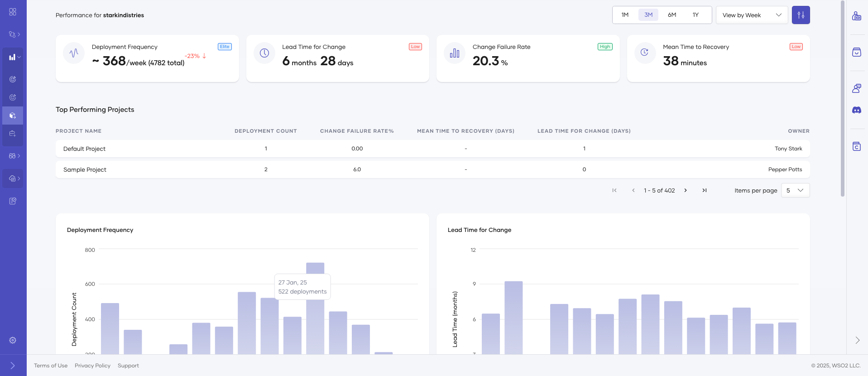Open the View by Week dropdown
This screenshot has height=376, width=868.
pyautogui.click(x=752, y=15)
